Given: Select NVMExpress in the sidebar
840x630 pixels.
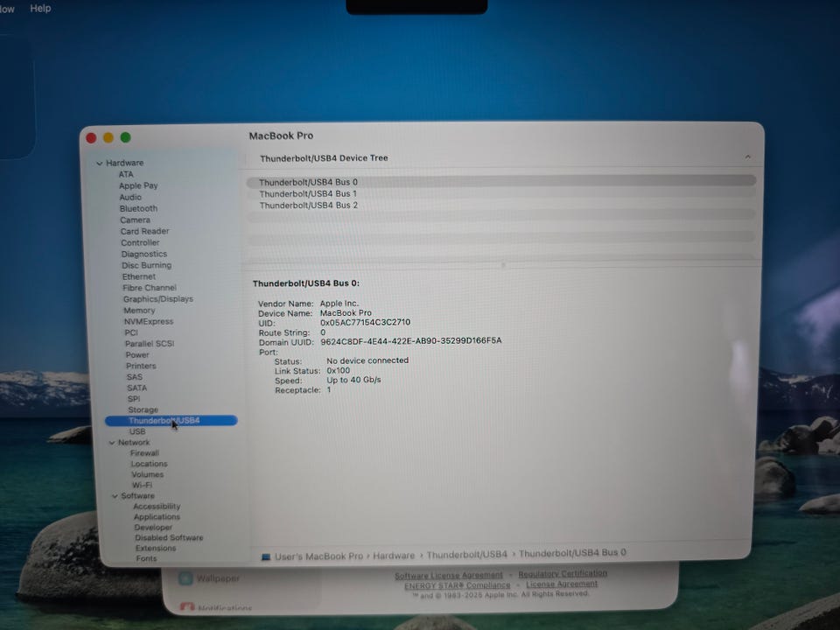Looking at the screenshot, I should pos(149,321).
